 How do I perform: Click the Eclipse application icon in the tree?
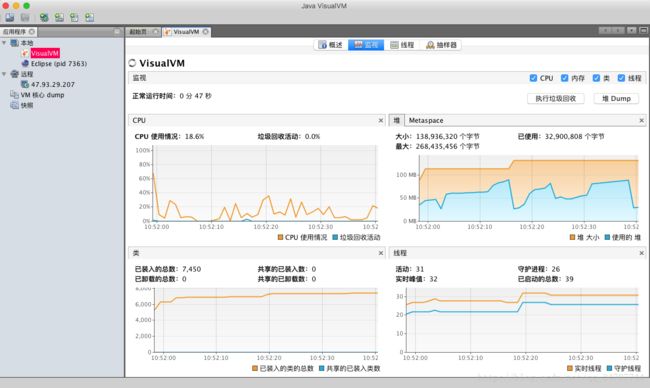(25, 63)
